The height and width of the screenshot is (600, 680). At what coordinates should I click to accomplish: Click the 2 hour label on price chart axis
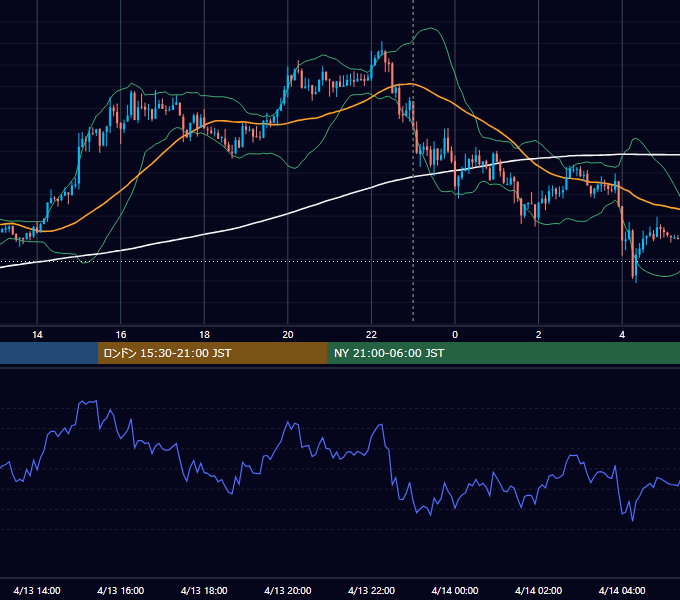click(539, 335)
